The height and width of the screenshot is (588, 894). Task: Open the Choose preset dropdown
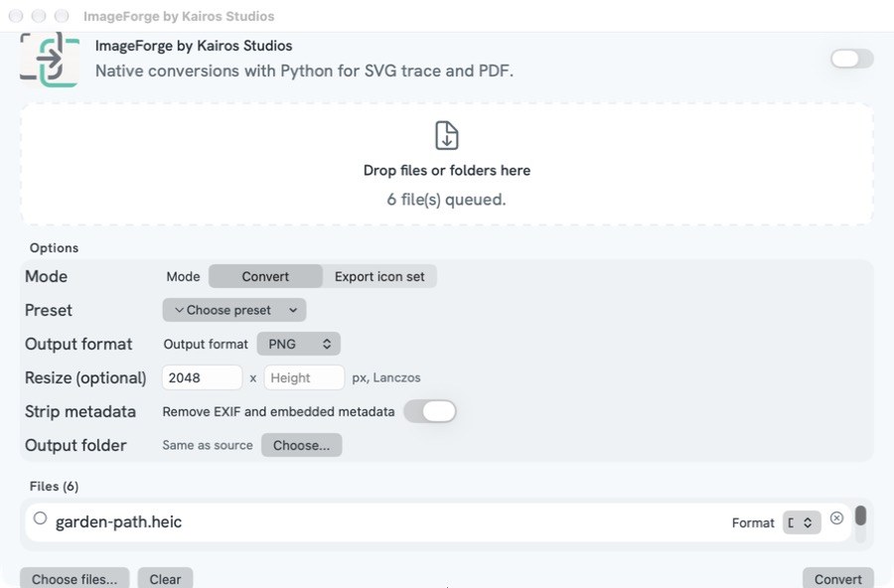tap(234, 310)
